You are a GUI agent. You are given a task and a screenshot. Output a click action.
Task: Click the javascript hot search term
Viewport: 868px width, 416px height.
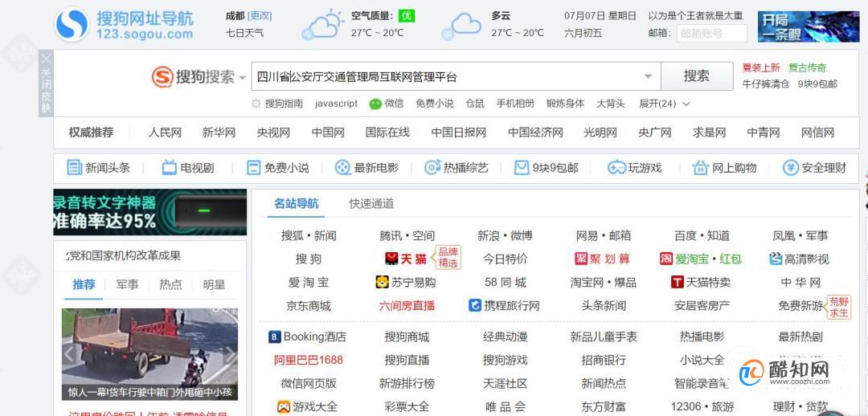click(x=336, y=104)
